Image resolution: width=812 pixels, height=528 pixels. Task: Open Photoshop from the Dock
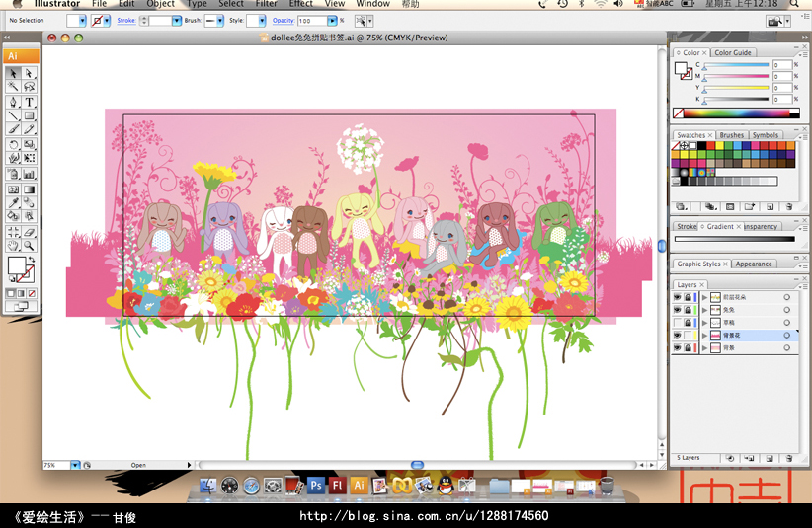(315, 486)
